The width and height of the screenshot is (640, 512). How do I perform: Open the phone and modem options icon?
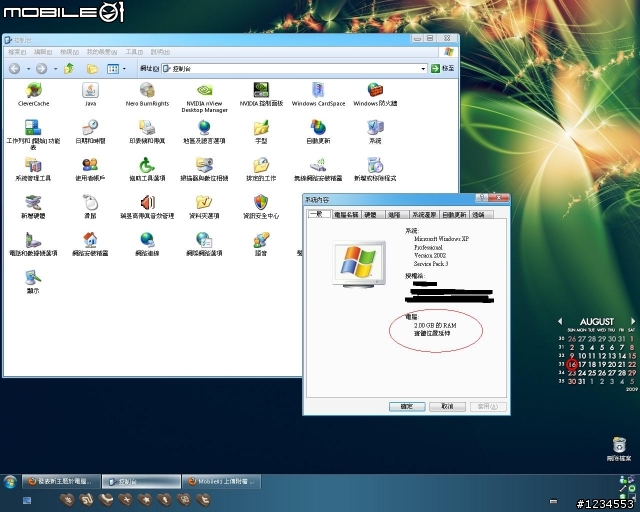pos(33,244)
